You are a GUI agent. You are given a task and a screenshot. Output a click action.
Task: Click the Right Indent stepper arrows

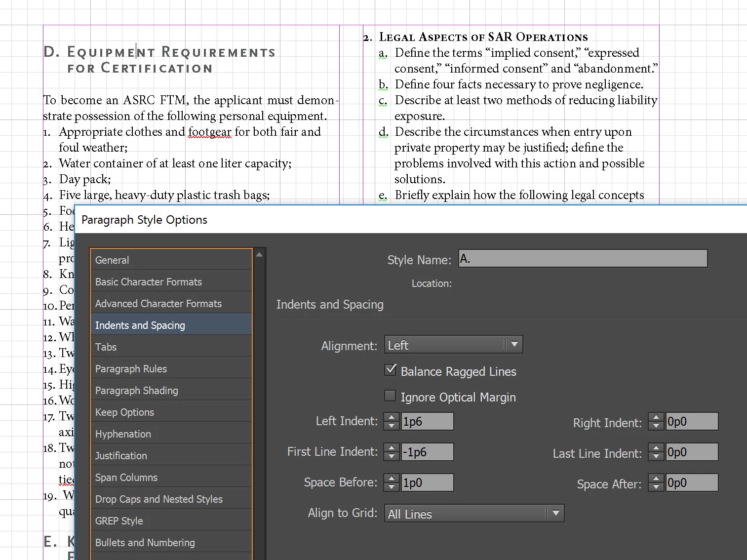656,421
